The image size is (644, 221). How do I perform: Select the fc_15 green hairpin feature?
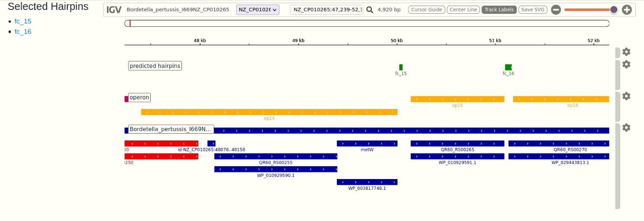pyautogui.click(x=401, y=67)
